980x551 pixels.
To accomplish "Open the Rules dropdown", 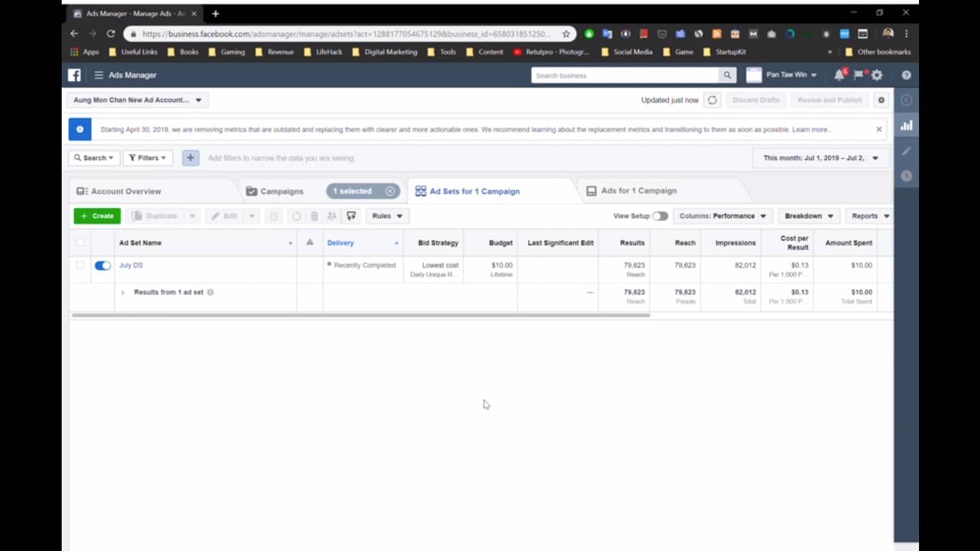I will pyautogui.click(x=387, y=216).
